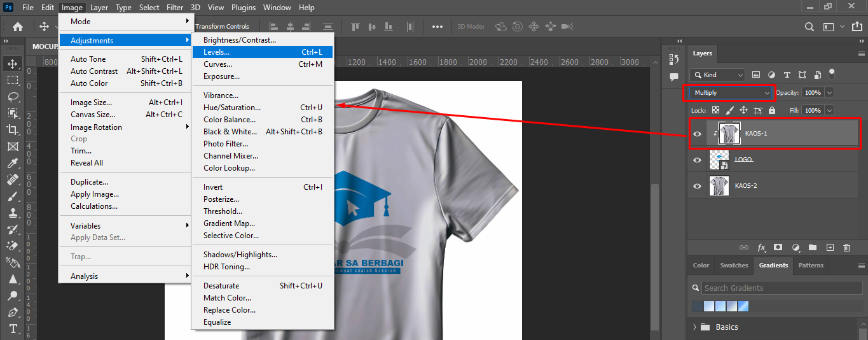Switch to the Patterns tab
Image resolution: width=868 pixels, height=340 pixels.
[811, 266]
